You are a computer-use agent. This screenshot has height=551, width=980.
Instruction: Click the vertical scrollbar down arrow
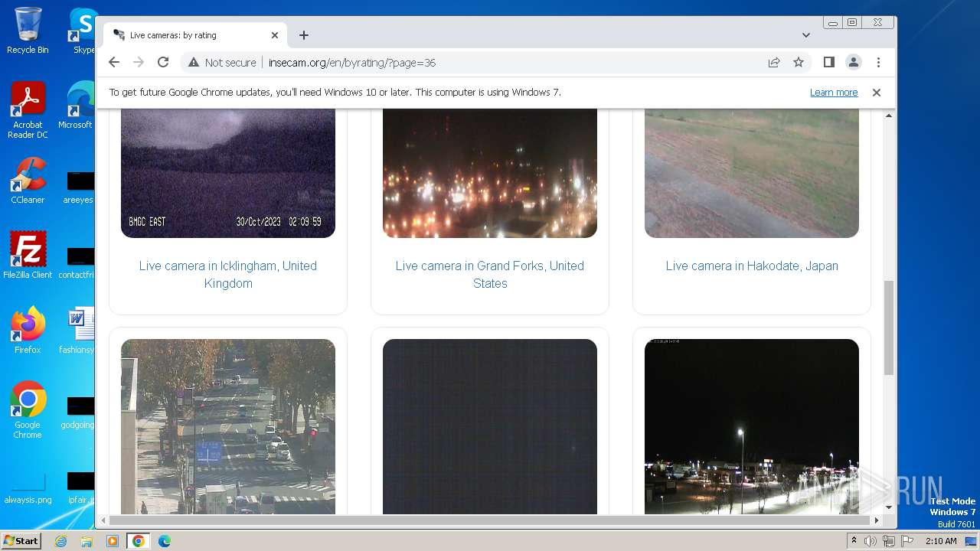(889, 507)
